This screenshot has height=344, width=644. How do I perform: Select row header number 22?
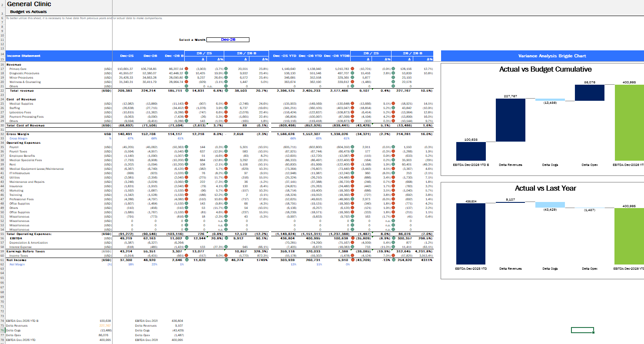tap(2, 91)
